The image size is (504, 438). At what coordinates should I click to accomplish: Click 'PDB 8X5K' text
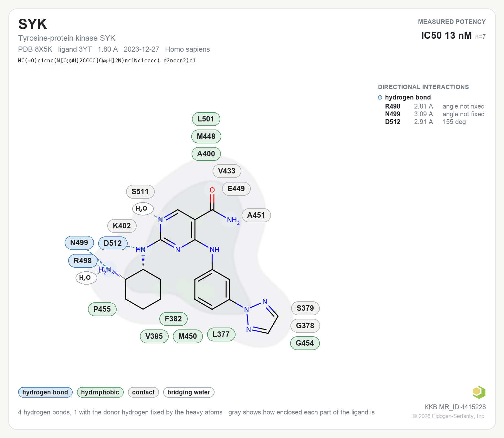point(35,49)
